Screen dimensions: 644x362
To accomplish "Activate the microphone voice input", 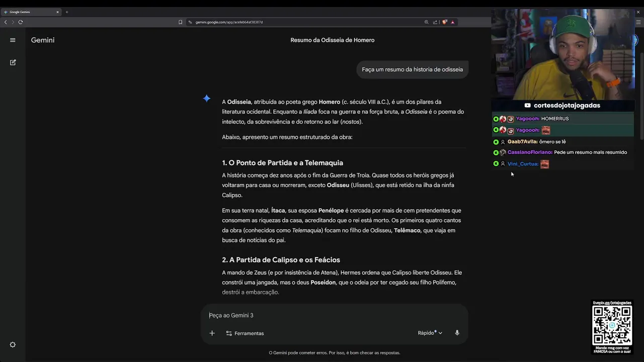I will click(457, 333).
